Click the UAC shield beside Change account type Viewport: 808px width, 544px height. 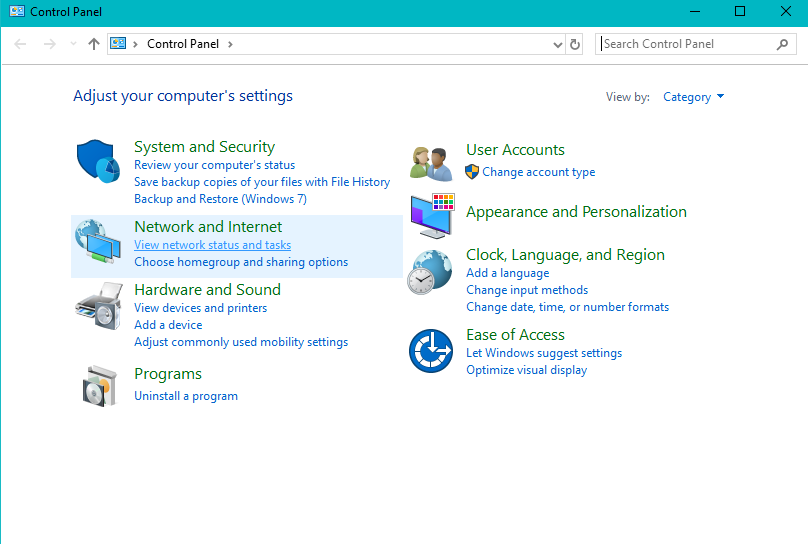coord(472,172)
